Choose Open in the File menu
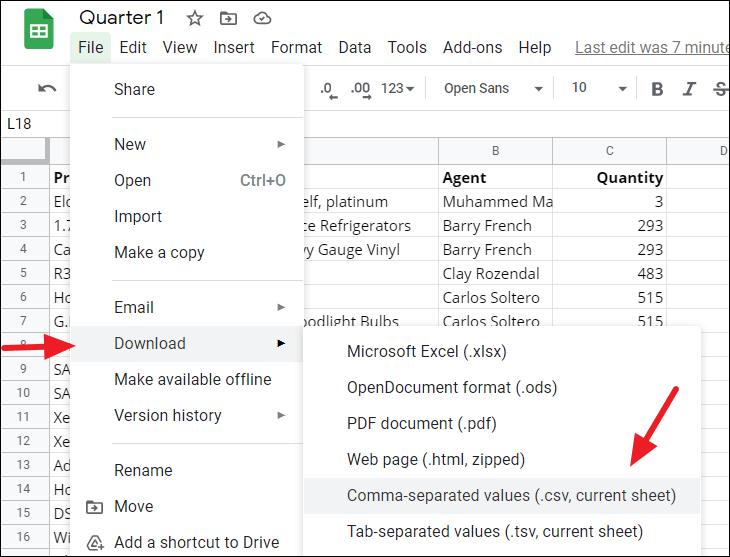Screen dimensions: 730x557 (x=187, y=180)
